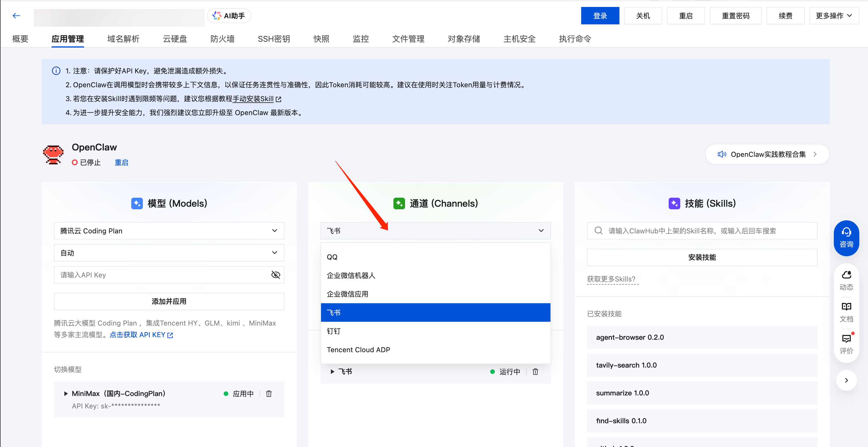Image resolution: width=868 pixels, height=447 pixels.
Task: Click the back arrow icon
Action: (16, 15)
